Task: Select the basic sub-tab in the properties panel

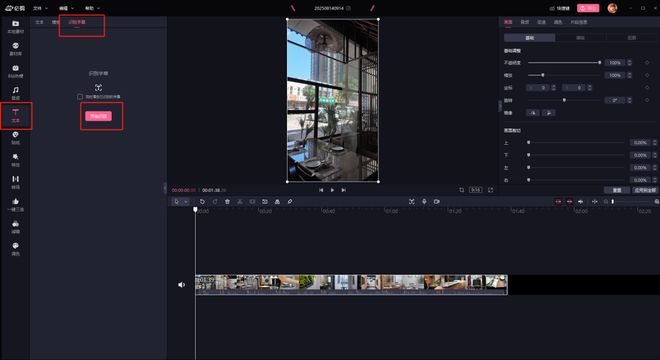Action: pyautogui.click(x=530, y=38)
